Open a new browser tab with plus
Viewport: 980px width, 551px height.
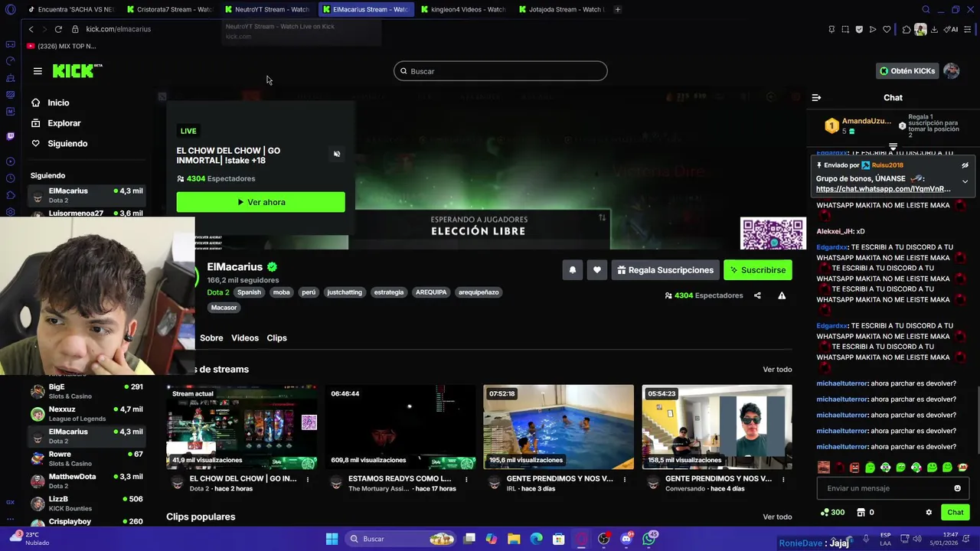click(618, 9)
